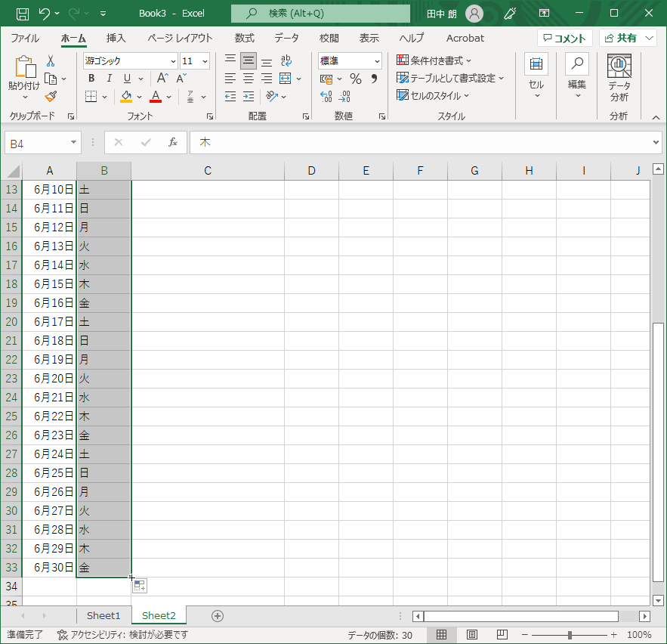Toggle Align Right horizontal alignment
This screenshot has width=667, height=644.
coord(267,79)
